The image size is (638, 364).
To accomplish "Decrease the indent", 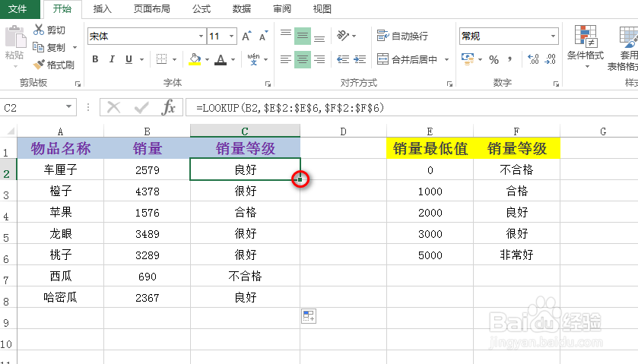I will pos(343,59).
